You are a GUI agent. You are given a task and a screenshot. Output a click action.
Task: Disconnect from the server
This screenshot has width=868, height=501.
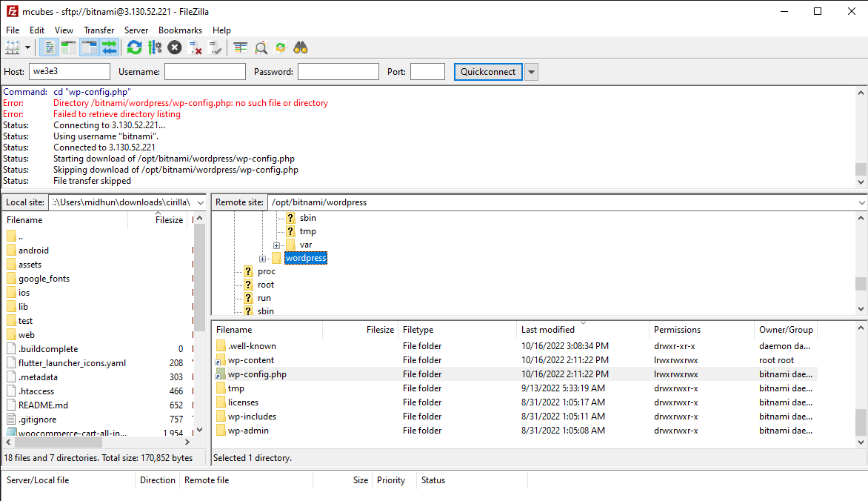193,47
